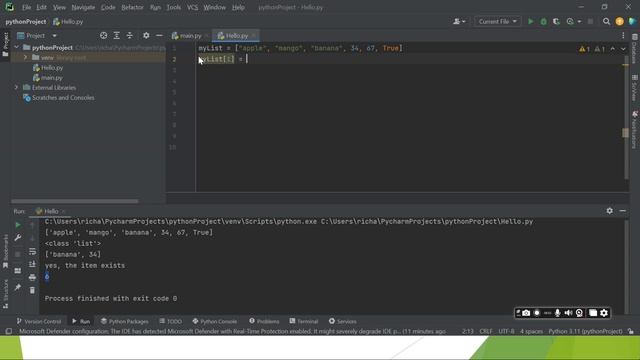Viewport: 640px width, 360px height.
Task: Open the TODO tool window
Action: [171, 321]
